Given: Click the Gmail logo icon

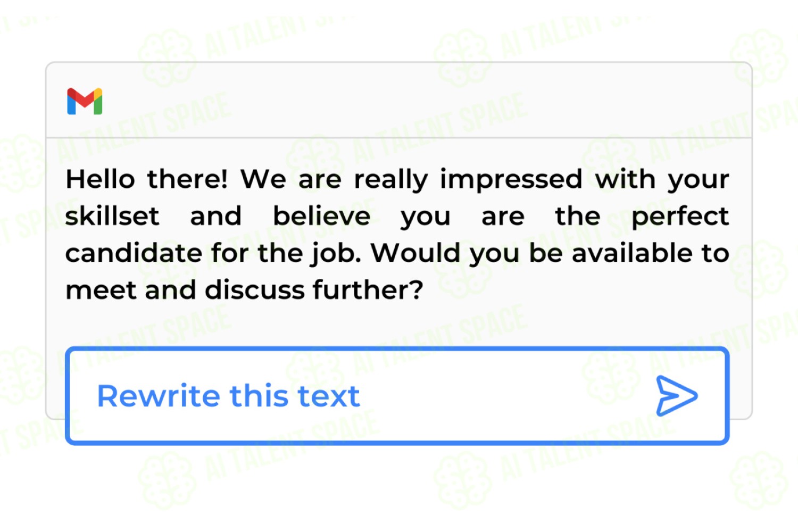Looking at the screenshot, I should (85, 101).
